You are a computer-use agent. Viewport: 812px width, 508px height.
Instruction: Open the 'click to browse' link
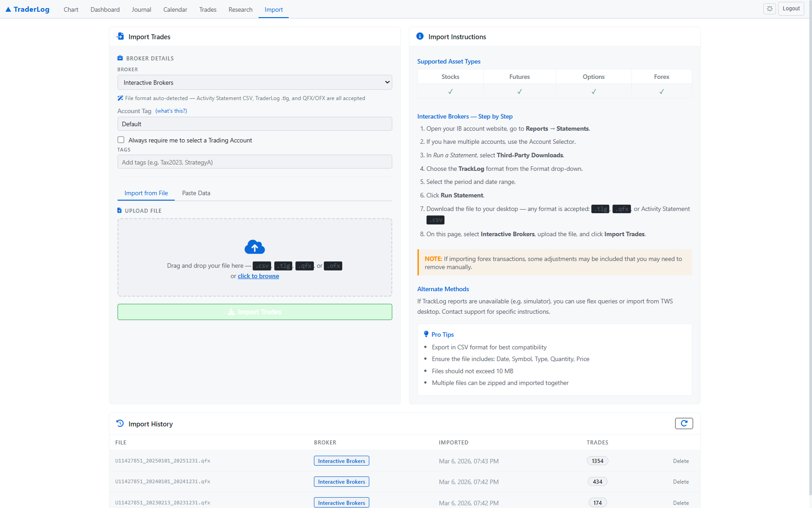258,276
